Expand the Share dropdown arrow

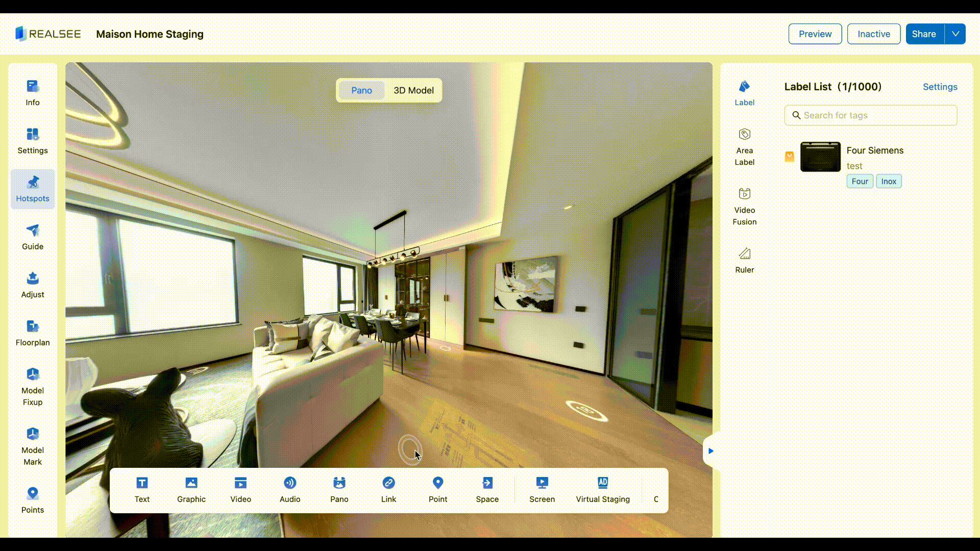point(955,34)
